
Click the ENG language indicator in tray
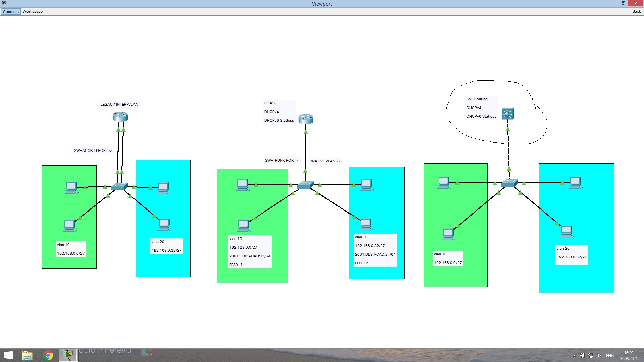pos(609,356)
